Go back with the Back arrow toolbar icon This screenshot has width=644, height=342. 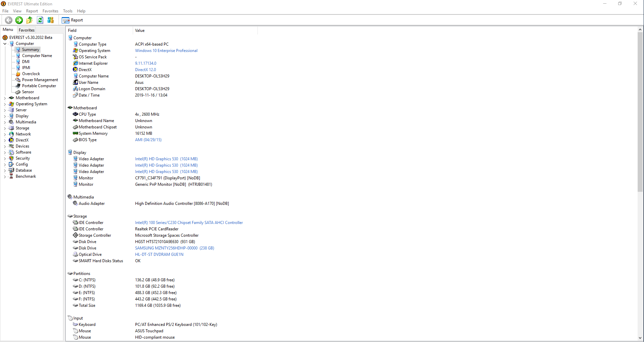point(9,20)
